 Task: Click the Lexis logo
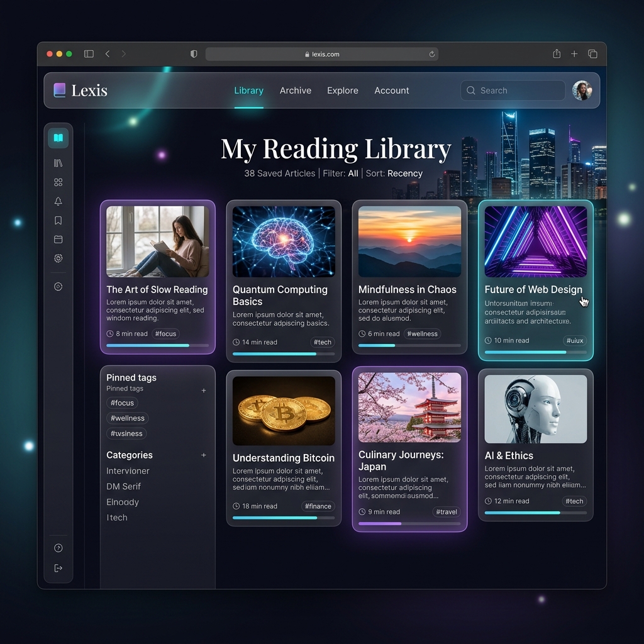pyautogui.click(x=80, y=91)
